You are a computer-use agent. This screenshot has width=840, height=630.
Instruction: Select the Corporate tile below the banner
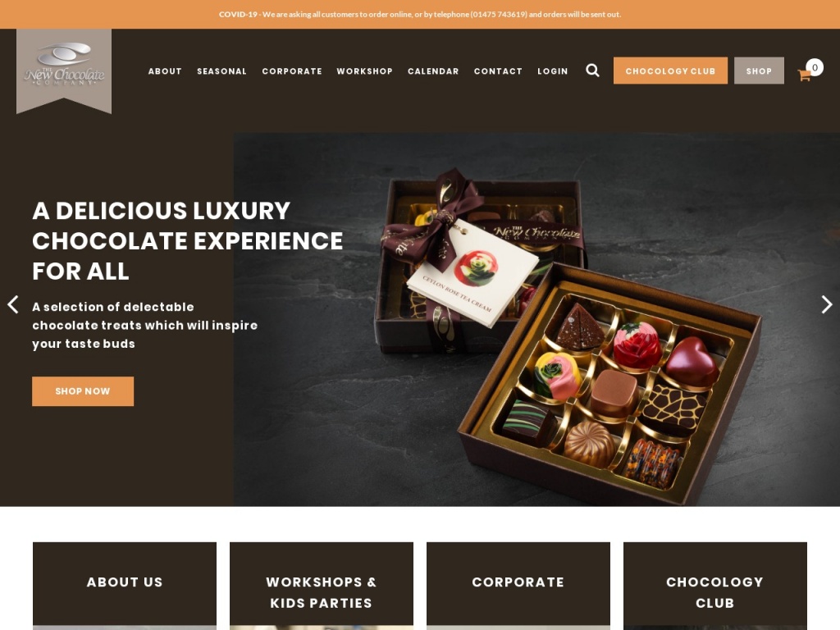pyautogui.click(x=518, y=586)
